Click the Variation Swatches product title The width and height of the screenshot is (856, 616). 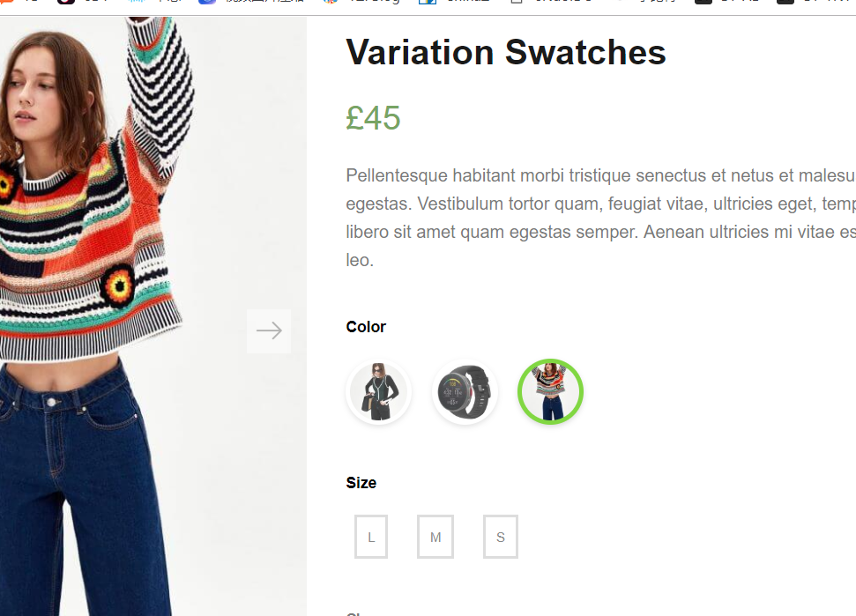pyautogui.click(x=506, y=53)
